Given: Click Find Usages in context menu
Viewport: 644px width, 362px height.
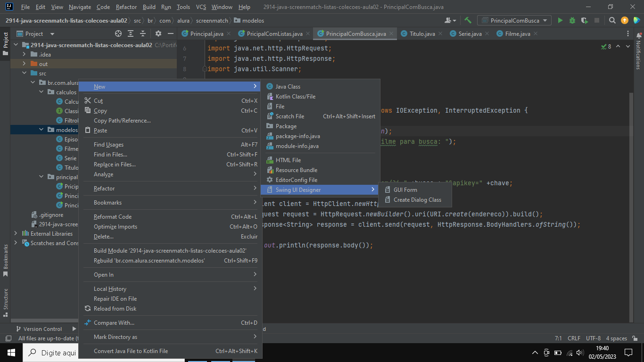Looking at the screenshot, I should [170, 145].
